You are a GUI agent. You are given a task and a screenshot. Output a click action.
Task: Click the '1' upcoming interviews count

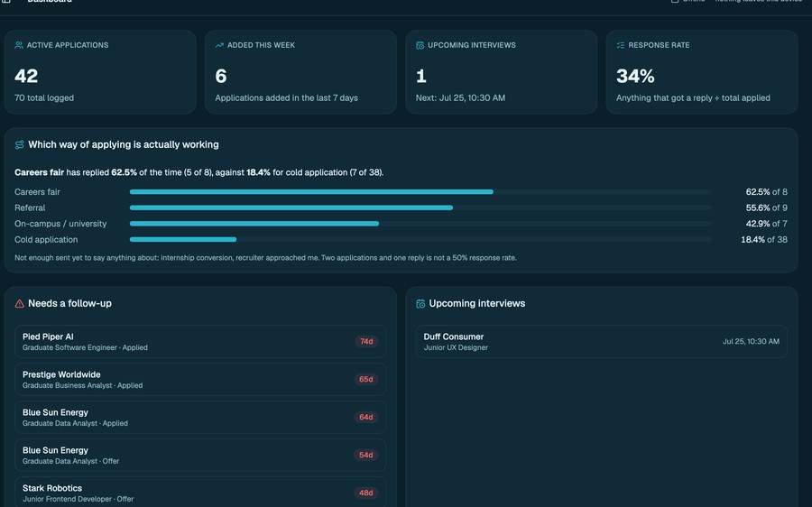pos(421,76)
